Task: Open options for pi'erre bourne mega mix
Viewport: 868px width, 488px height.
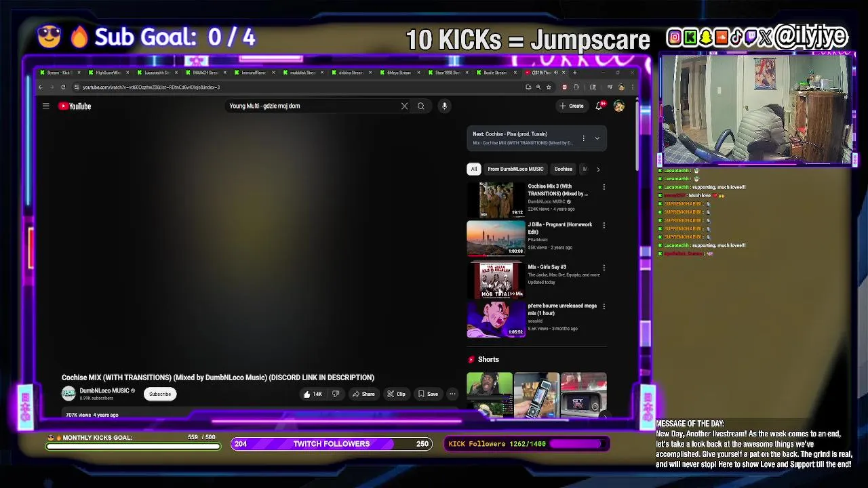Action: point(604,306)
